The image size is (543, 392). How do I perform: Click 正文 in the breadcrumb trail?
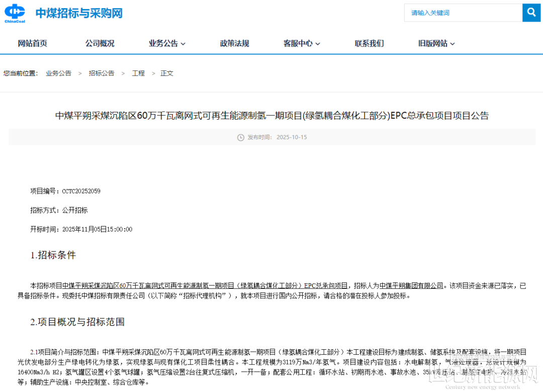pyautogui.click(x=167, y=73)
